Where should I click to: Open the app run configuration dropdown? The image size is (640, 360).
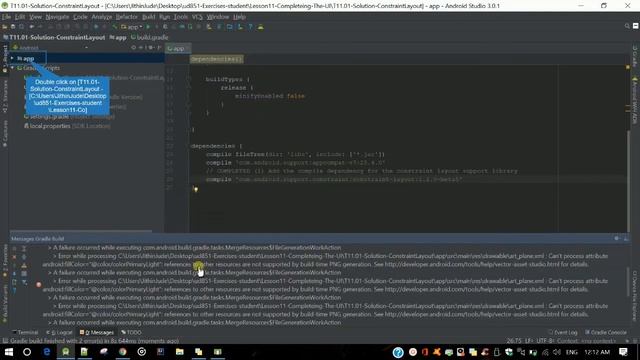(131, 27)
